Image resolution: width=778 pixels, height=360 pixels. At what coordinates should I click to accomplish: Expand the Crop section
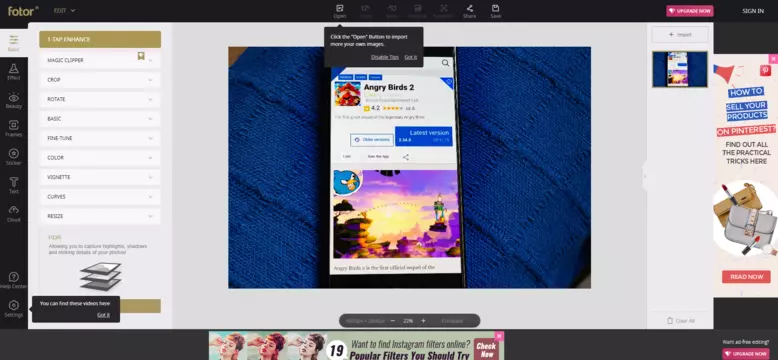click(100, 80)
